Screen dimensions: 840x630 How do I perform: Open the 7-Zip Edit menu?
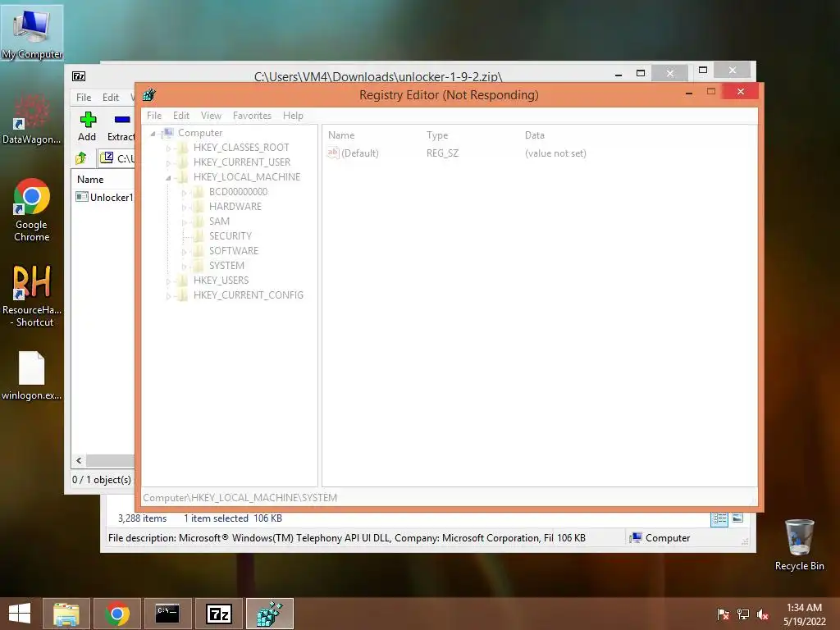point(111,98)
